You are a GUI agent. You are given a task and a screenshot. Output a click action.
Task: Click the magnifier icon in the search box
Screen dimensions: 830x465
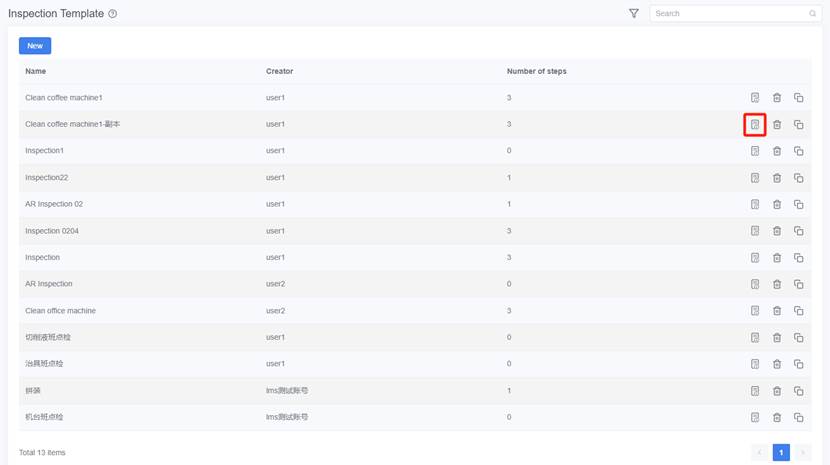click(x=813, y=13)
